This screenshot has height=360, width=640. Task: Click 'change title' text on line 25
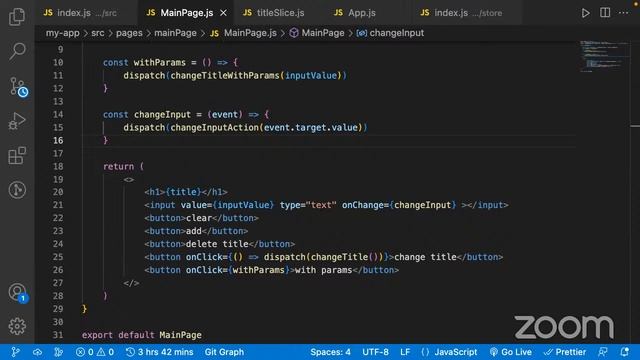(425, 257)
